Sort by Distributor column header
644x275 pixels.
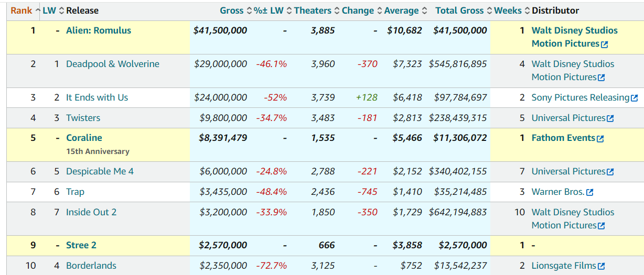click(x=555, y=10)
